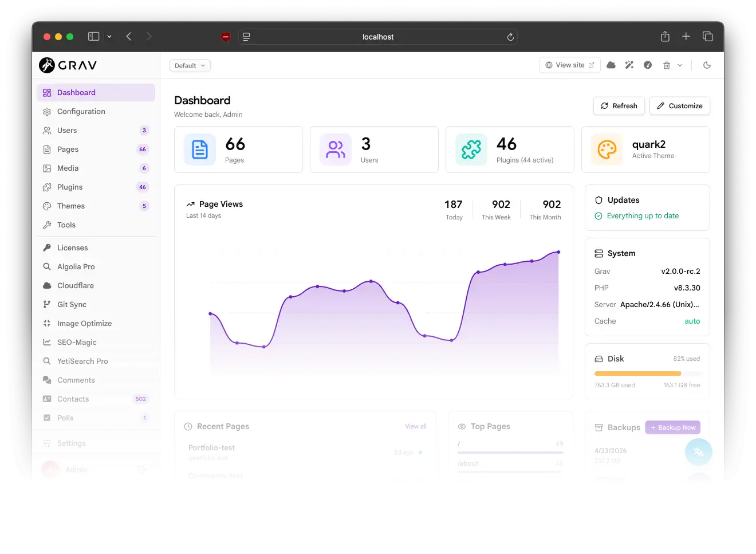The height and width of the screenshot is (554, 756).
Task: Click the 'Everything up to date' status
Action: click(x=637, y=216)
